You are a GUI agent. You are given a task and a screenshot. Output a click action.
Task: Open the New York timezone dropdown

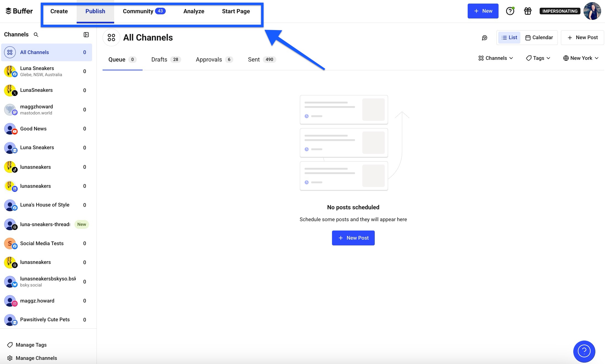pos(581,58)
